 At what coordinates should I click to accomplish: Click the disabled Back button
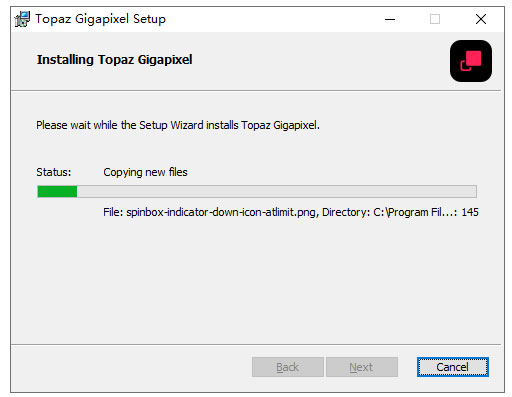coord(288,367)
